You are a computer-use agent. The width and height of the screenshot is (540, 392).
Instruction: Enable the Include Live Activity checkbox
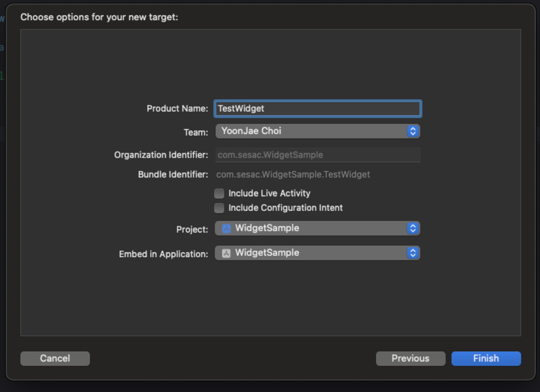(x=219, y=193)
